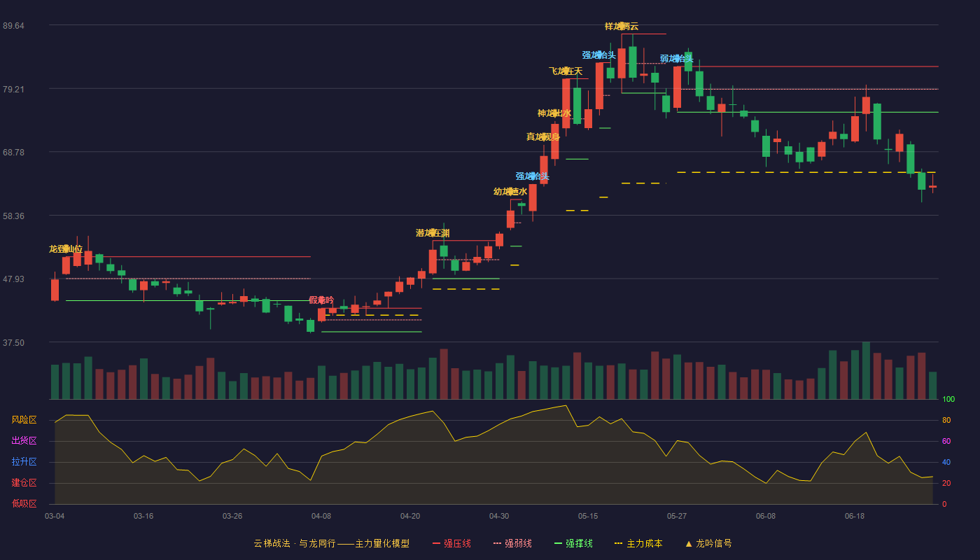Click the 低吸区 zone label
The height and width of the screenshot is (560, 980).
click(x=24, y=503)
